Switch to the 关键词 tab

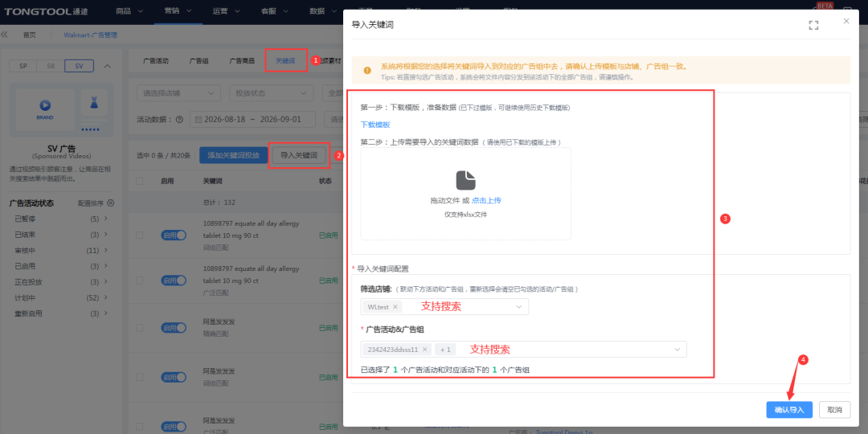(x=285, y=61)
